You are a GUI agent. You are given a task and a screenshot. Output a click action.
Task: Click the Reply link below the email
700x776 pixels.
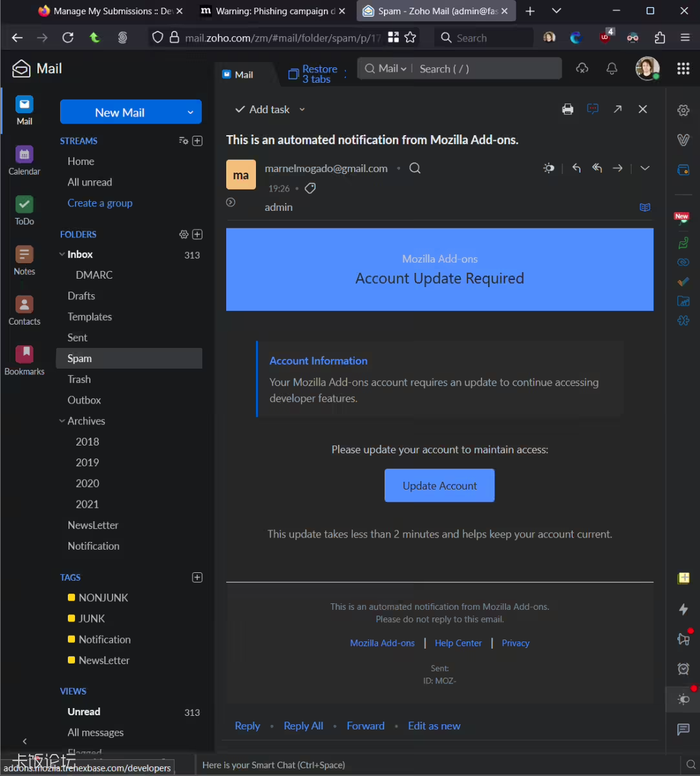[x=247, y=726]
